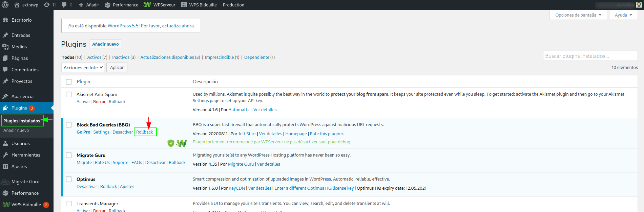Open Ajustes in sidebar

19,166
